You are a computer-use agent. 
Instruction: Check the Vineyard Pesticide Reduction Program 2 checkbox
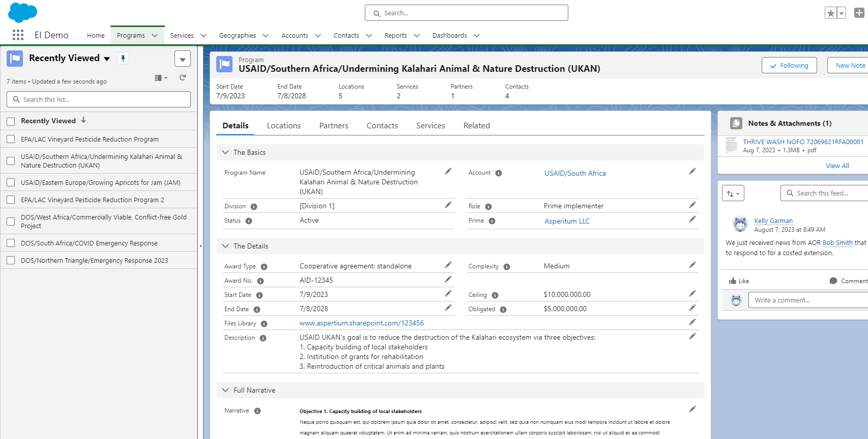11,200
